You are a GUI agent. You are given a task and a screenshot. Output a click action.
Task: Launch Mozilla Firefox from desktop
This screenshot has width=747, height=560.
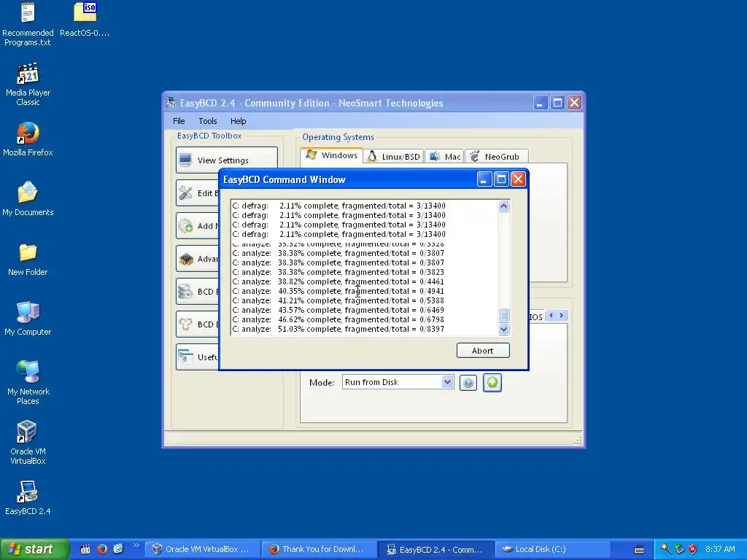click(28, 139)
